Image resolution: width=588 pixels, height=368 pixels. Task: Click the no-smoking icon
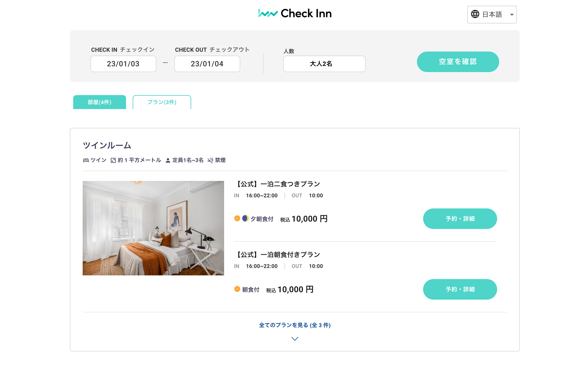[210, 160]
